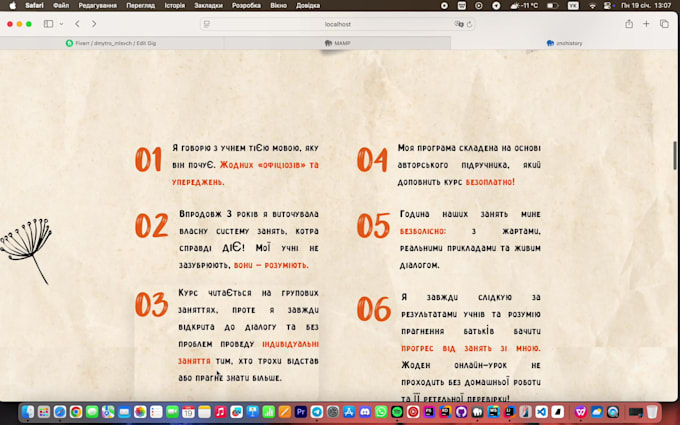Launch Premiere Pro from the Dock

(x=301, y=412)
